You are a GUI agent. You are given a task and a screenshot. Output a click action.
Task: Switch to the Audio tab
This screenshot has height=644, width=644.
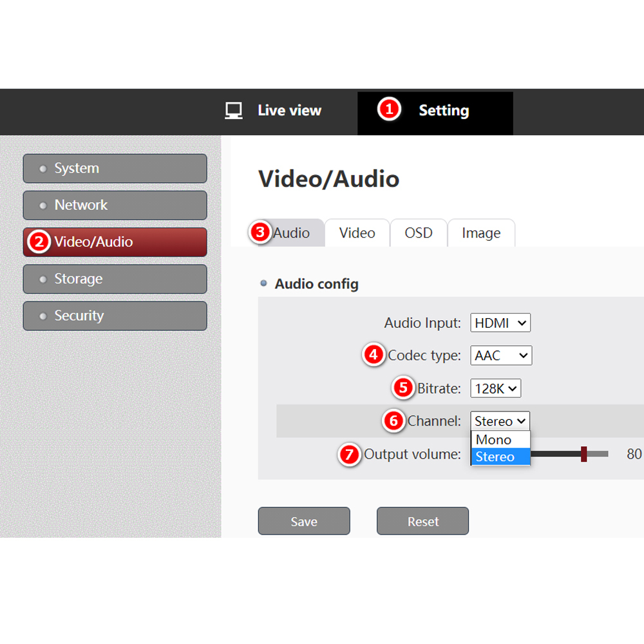pyautogui.click(x=291, y=233)
